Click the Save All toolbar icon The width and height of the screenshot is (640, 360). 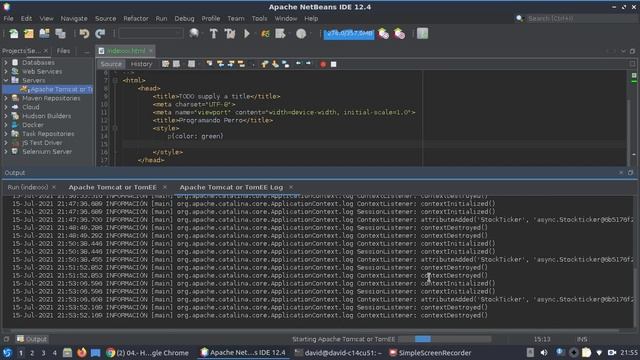(x=60, y=34)
